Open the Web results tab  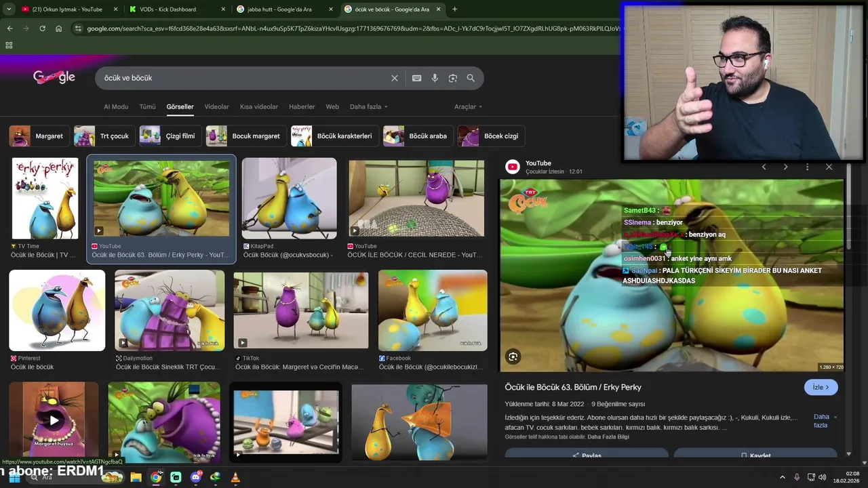pos(332,106)
